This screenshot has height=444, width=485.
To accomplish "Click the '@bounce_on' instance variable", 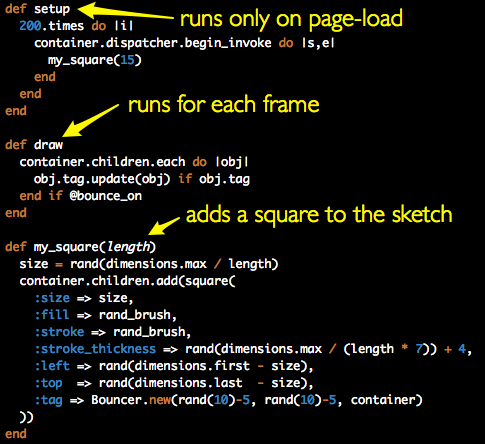I will (106, 196).
